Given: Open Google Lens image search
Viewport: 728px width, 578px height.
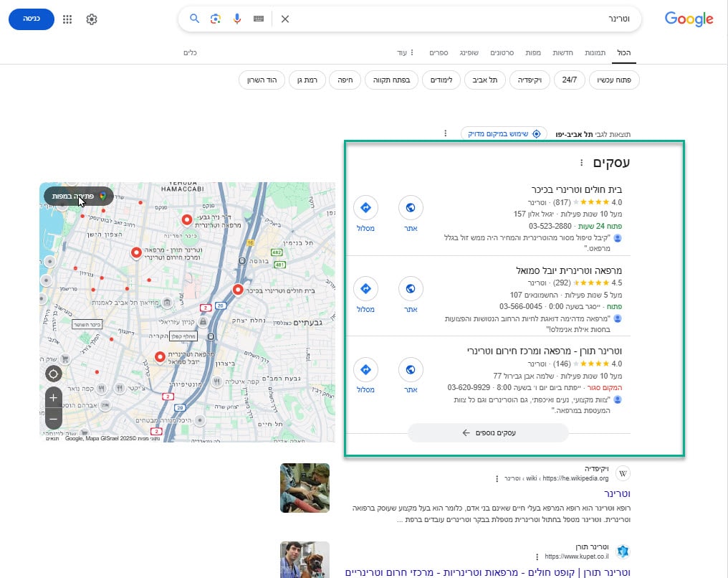Looking at the screenshot, I should [x=216, y=19].
